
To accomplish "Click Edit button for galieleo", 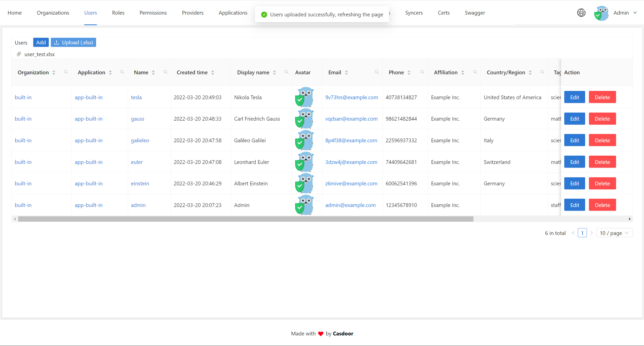I will [x=575, y=140].
